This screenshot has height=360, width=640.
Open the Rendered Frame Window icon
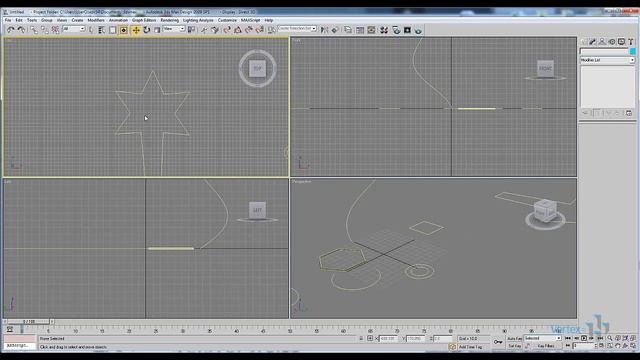point(407,30)
